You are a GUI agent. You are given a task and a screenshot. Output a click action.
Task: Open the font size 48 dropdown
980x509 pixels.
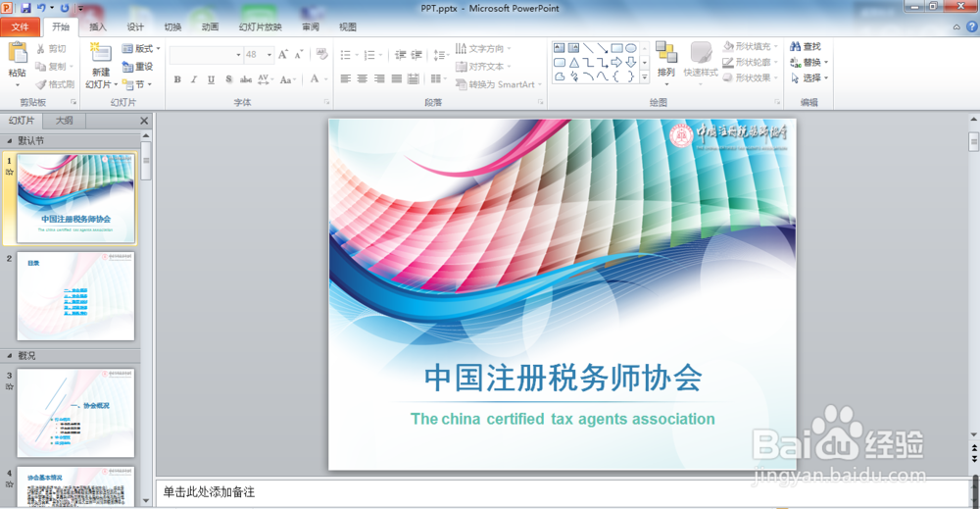click(x=269, y=55)
